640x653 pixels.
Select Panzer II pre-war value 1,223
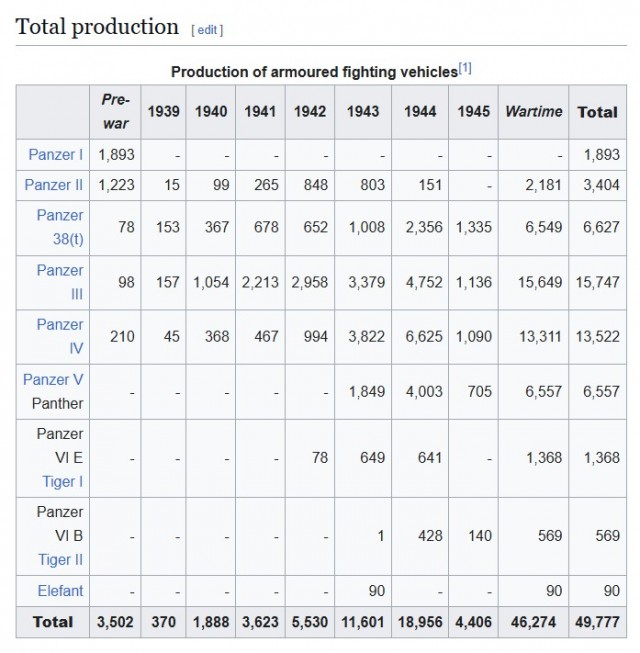click(116, 185)
